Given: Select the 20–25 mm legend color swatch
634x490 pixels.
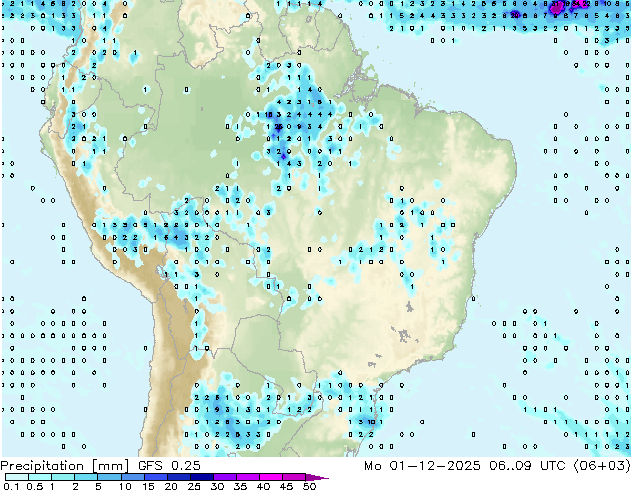Looking at the screenshot, I should (179, 477).
